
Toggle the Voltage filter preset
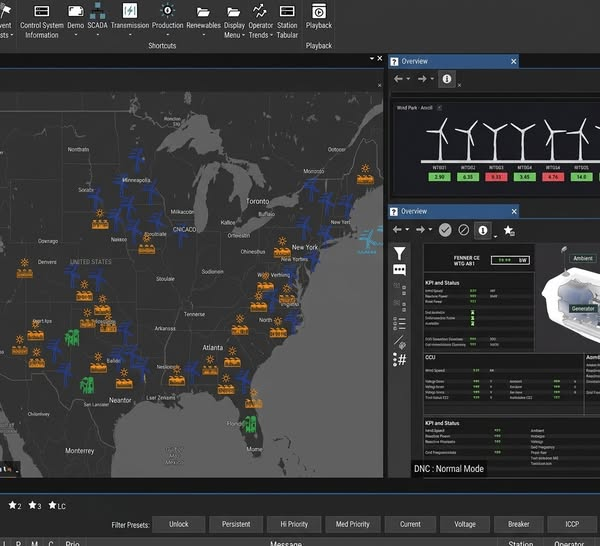click(465, 524)
